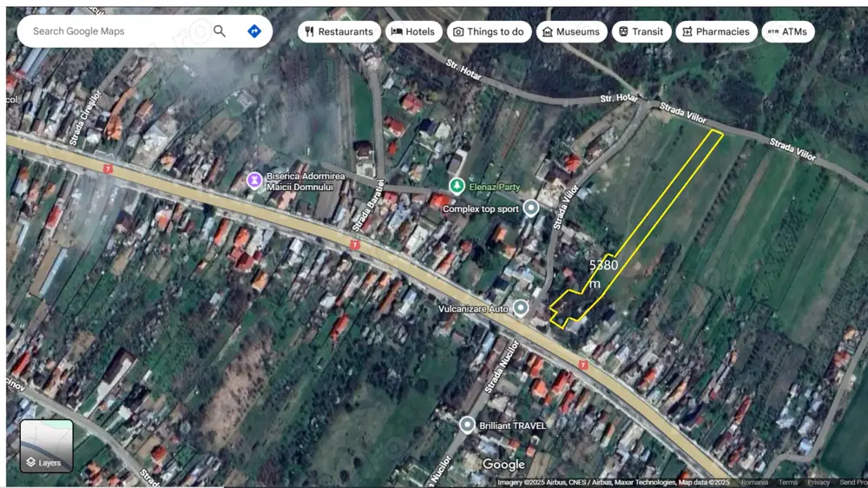Click the Terms link in footer
This screenshot has height=488, width=868.
(788, 483)
